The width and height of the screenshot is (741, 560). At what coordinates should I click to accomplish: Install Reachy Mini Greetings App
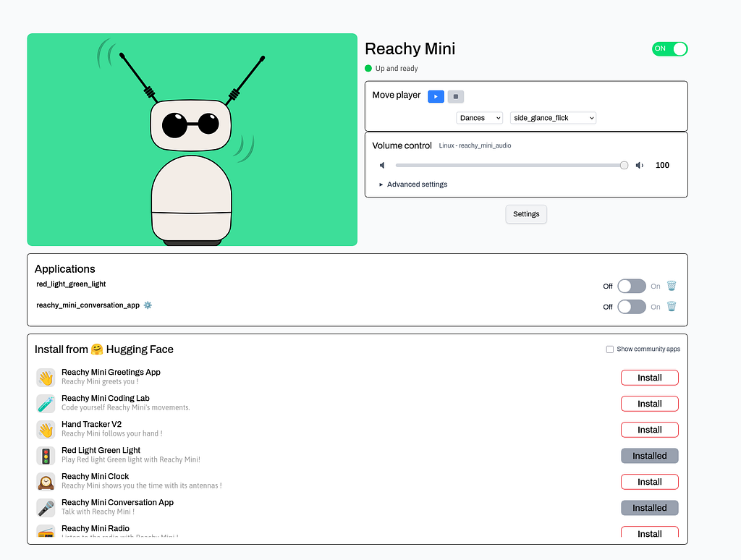tap(650, 378)
